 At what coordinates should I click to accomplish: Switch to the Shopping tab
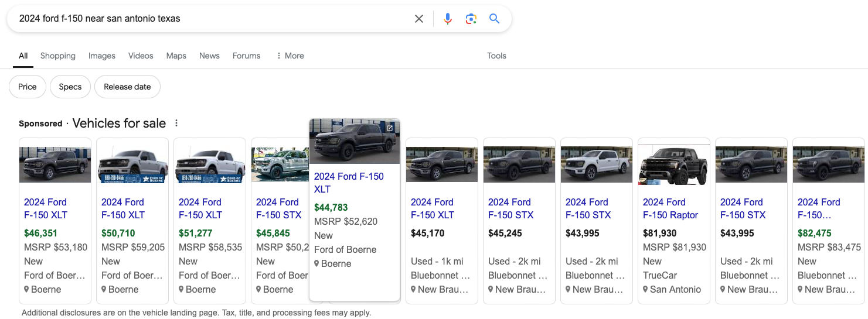(58, 56)
